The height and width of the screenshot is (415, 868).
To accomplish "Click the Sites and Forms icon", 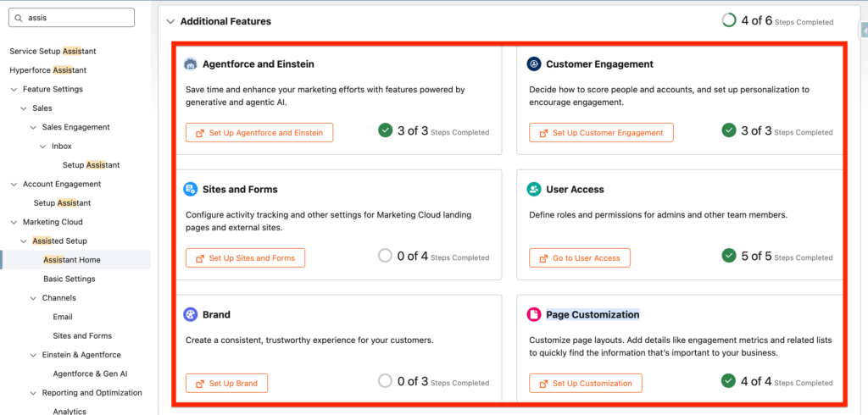I will (191, 190).
